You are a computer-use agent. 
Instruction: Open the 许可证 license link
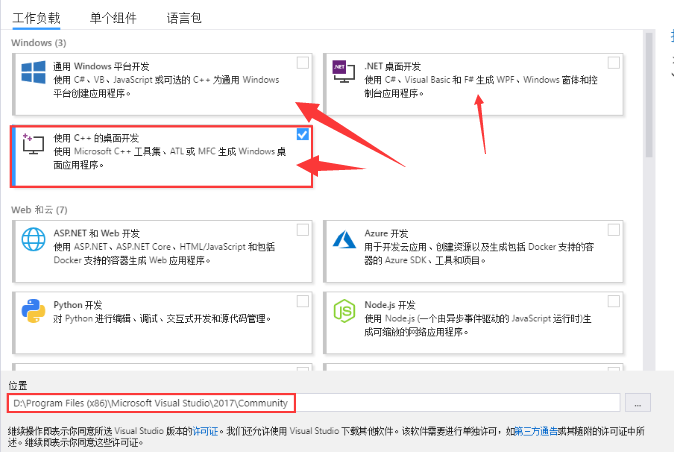click(x=205, y=431)
